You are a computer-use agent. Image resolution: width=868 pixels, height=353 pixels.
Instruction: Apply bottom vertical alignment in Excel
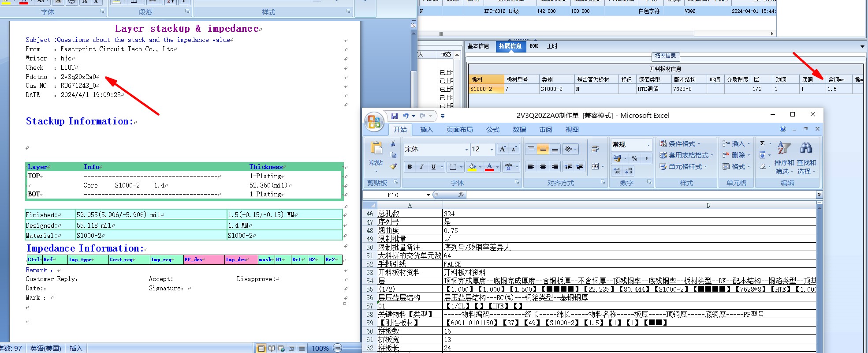click(x=555, y=149)
